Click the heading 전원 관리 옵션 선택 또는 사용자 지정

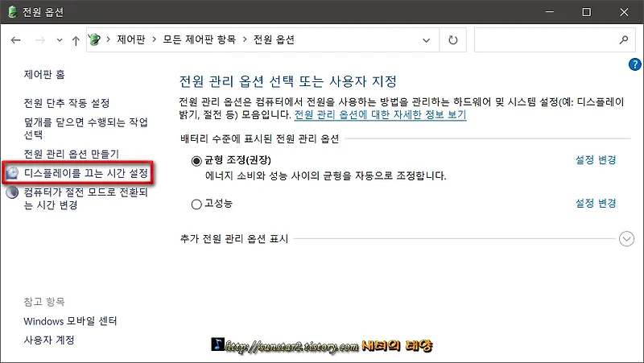coord(288,81)
